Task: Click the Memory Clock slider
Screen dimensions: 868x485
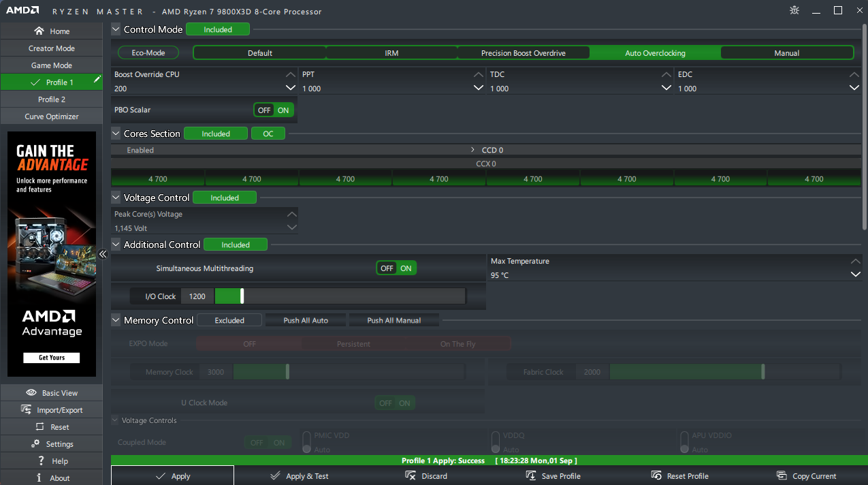Action: 349,372
